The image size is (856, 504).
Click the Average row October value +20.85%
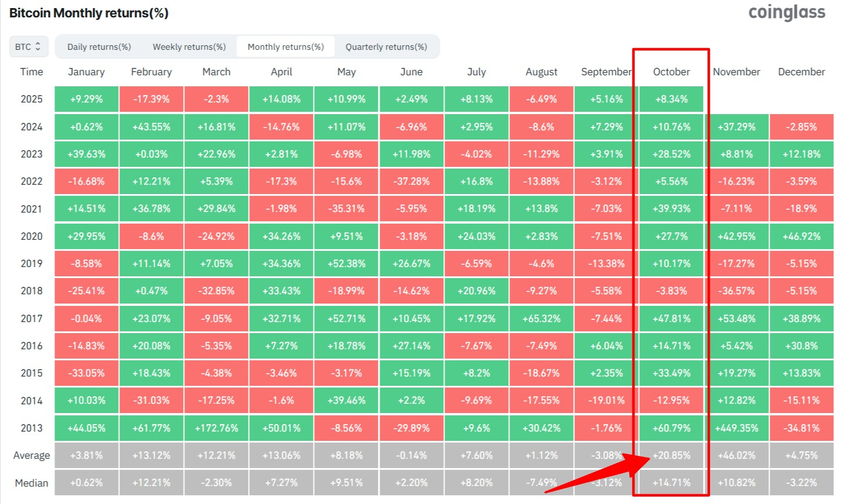pyautogui.click(x=671, y=455)
